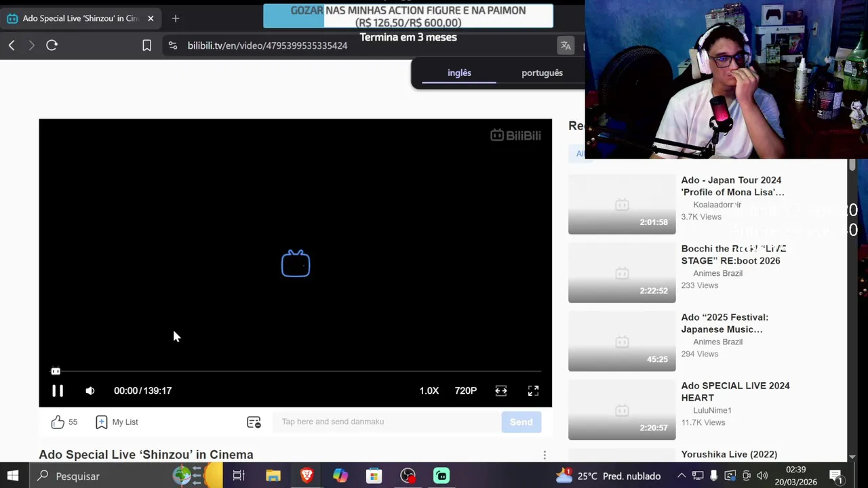Like the video with thumbs-up icon
Viewport: 868px width, 488px height.
tap(58, 422)
